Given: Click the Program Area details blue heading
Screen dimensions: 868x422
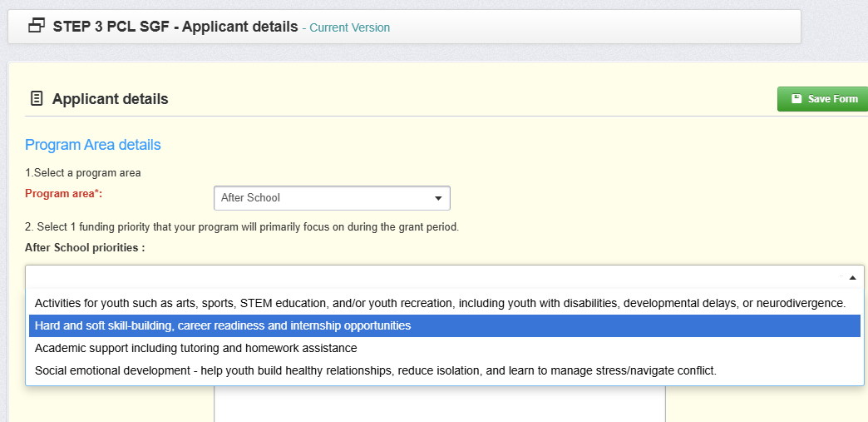Looking at the screenshot, I should (93, 145).
